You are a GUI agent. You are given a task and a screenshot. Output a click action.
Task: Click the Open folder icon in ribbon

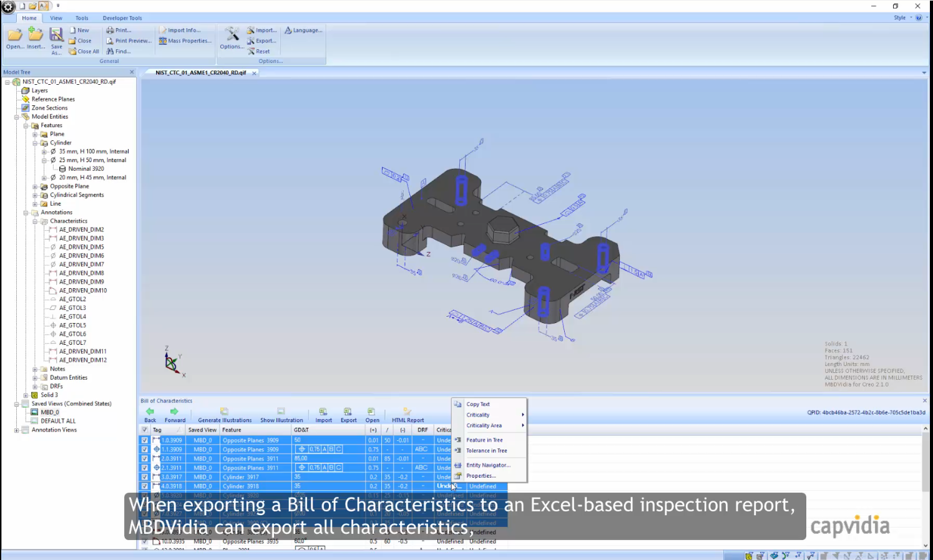click(x=14, y=35)
